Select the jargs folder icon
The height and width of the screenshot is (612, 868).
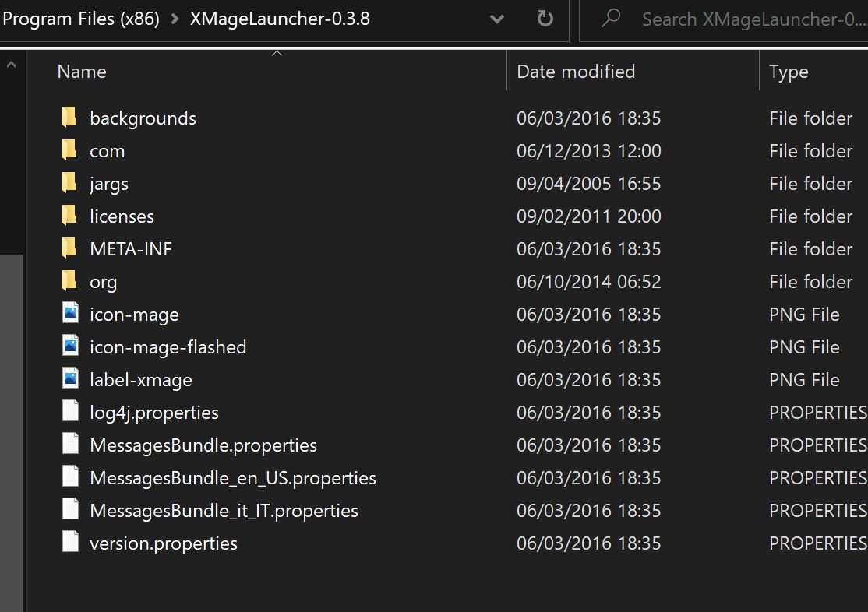69,183
